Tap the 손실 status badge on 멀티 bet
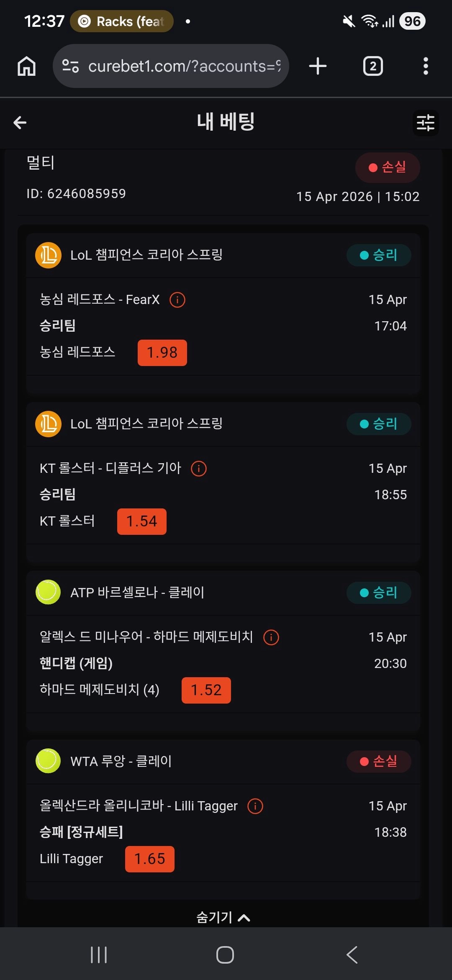 (x=388, y=168)
